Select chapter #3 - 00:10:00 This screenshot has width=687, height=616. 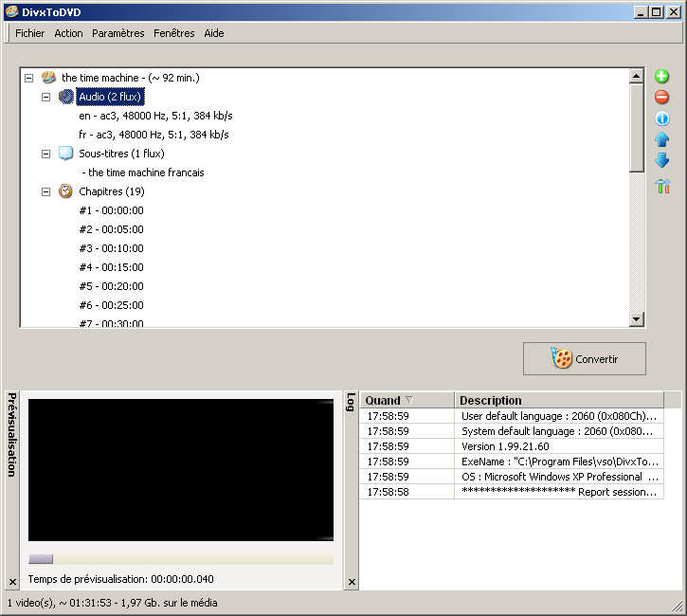(x=111, y=248)
